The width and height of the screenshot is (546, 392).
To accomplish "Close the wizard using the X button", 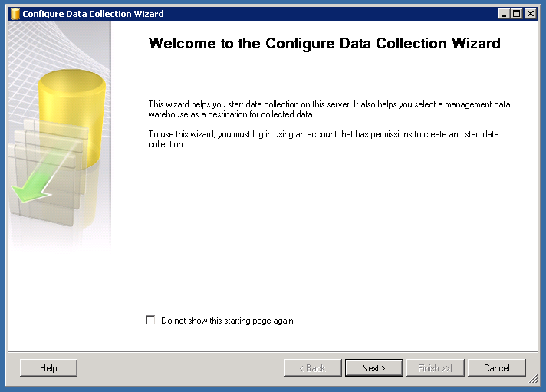I will pos(530,14).
